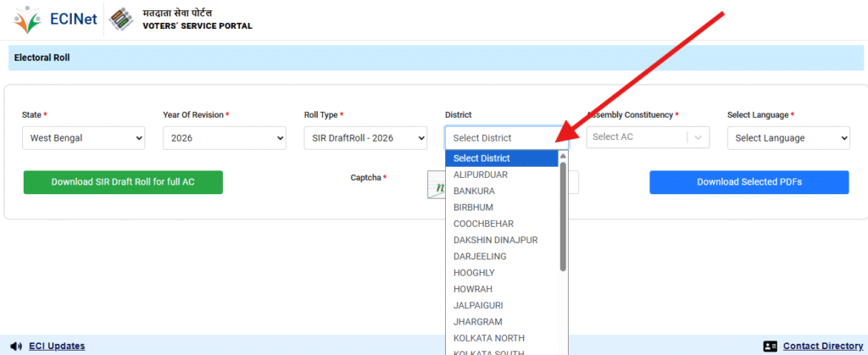
Task: Open the Year Of Revision dropdown
Action: [x=224, y=138]
